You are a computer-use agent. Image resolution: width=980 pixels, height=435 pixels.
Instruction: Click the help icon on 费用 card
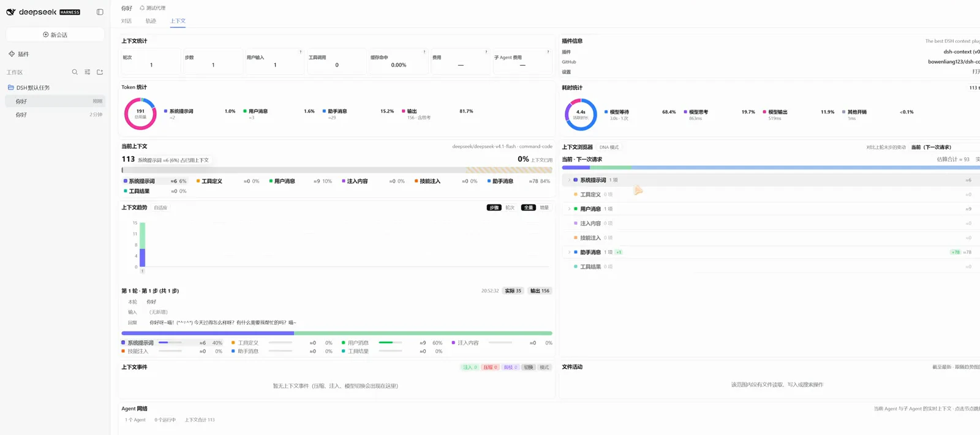point(486,52)
